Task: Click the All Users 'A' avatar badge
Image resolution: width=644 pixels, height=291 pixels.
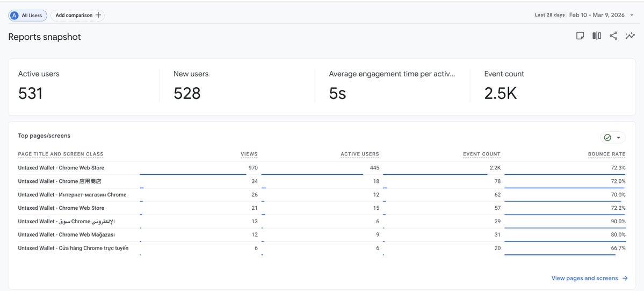Action: 15,15
